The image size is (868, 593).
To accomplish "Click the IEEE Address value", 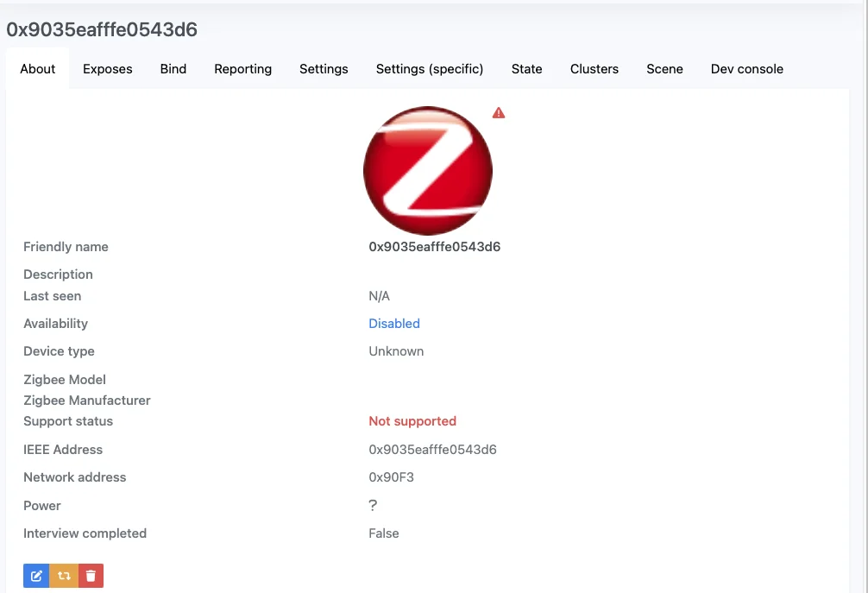I will tap(432, 450).
